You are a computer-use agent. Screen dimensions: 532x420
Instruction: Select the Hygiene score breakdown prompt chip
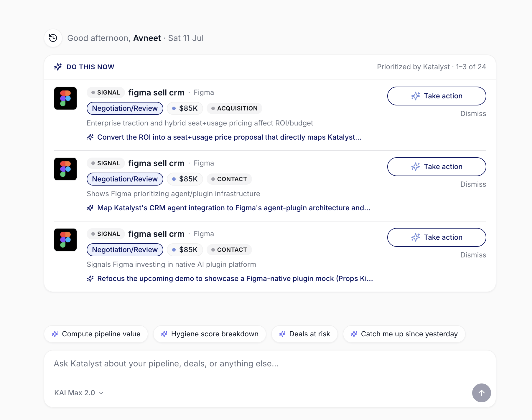tap(210, 334)
